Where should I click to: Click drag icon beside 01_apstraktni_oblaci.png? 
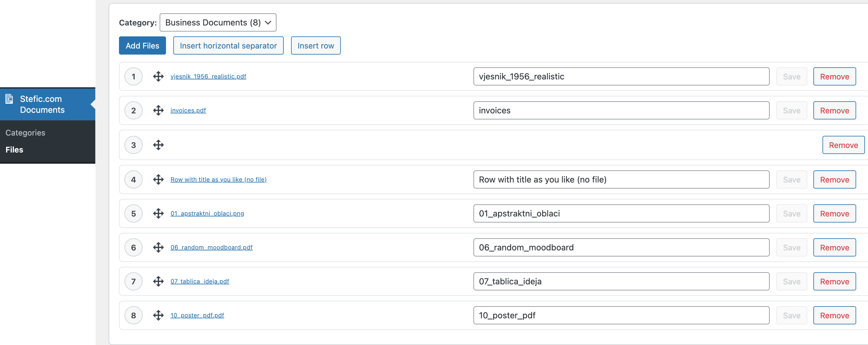[x=158, y=213]
